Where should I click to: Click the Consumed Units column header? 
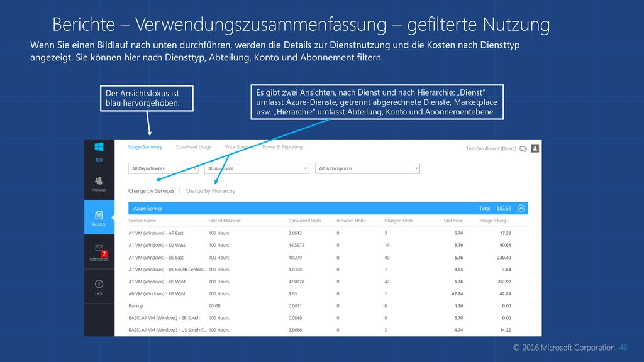(x=305, y=221)
